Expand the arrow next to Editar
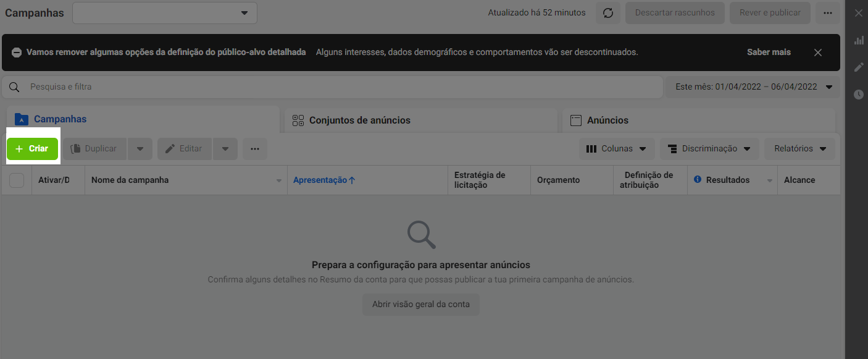 point(225,149)
